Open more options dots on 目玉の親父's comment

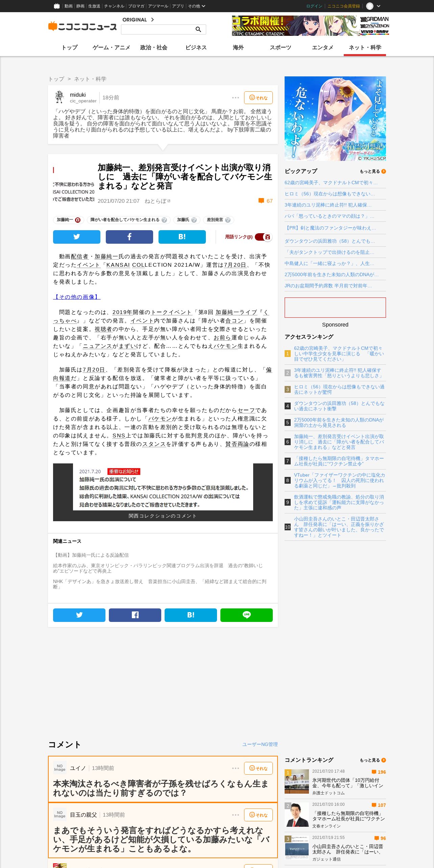tap(236, 815)
